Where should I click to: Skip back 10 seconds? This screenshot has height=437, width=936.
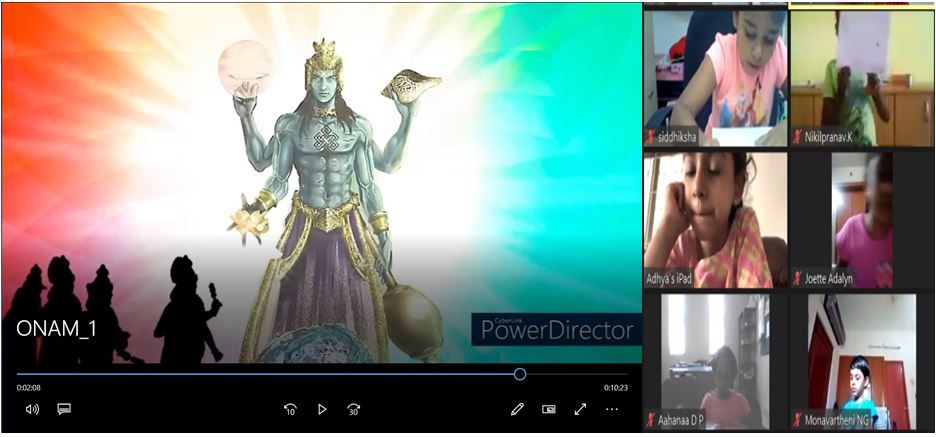pyautogui.click(x=291, y=409)
